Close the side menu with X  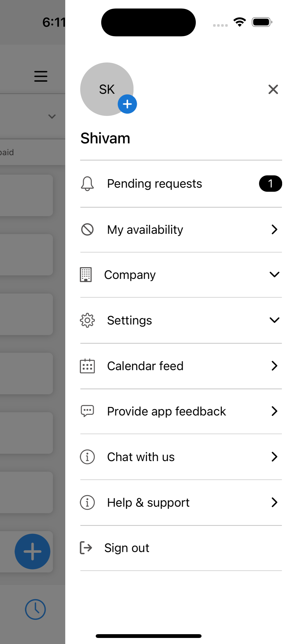coord(273,89)
